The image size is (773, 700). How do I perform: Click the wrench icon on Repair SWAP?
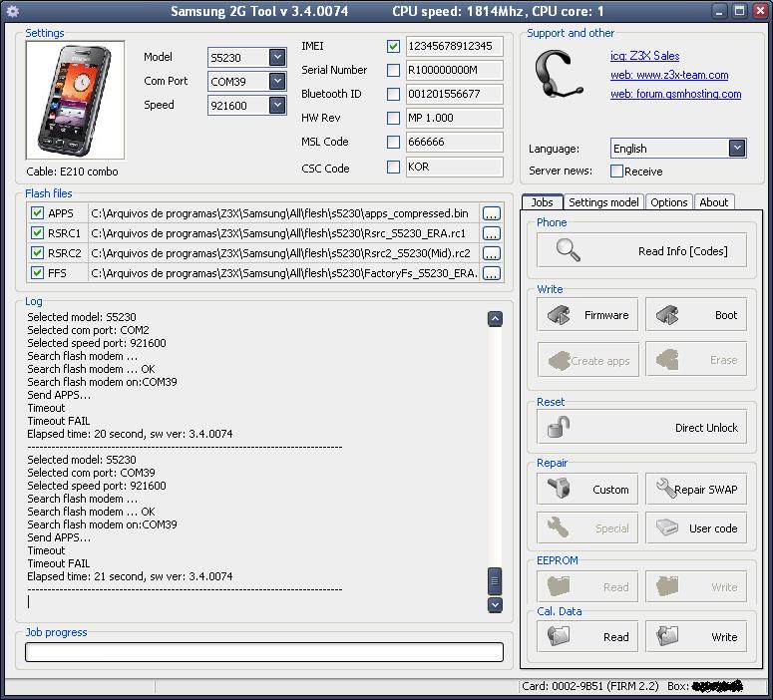pyautogui.click(x=665, y=488)
